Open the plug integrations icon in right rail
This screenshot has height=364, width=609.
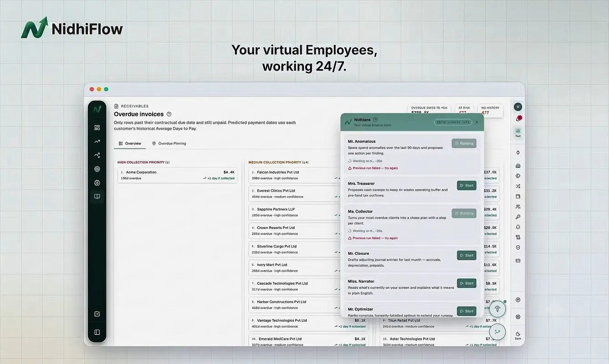tap(518, 152)
